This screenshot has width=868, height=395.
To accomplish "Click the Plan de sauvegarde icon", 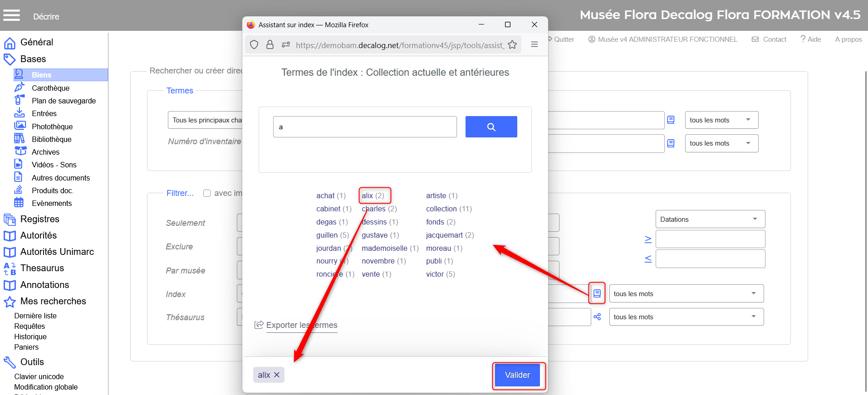I will 19,100.
